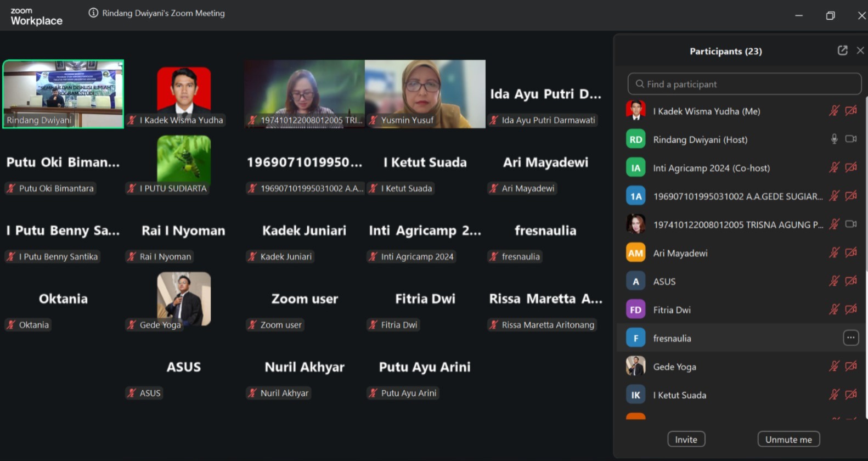Click the Invite button

686,439
